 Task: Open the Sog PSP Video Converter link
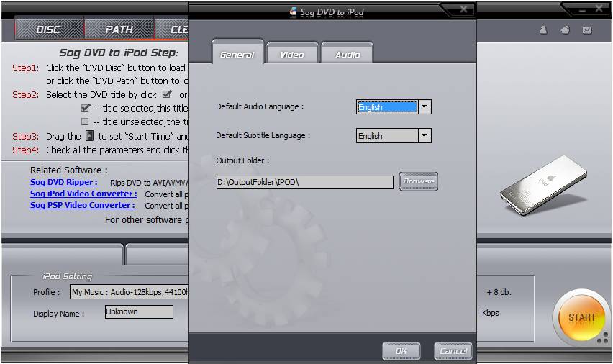(x=83, y=205)
